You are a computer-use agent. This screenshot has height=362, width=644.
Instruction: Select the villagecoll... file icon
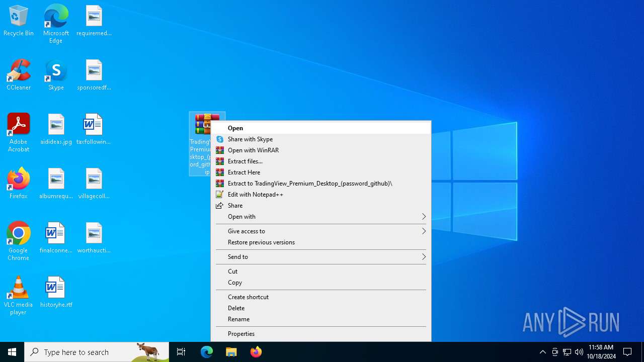[x=94, y=184]
